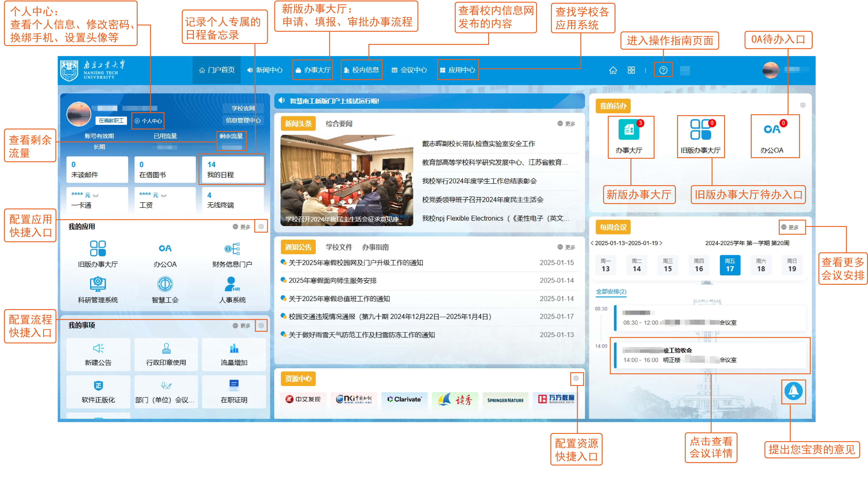
Task: Select 全部安排(2) tab
Action: pyautogui.click(x=611, y=292)
